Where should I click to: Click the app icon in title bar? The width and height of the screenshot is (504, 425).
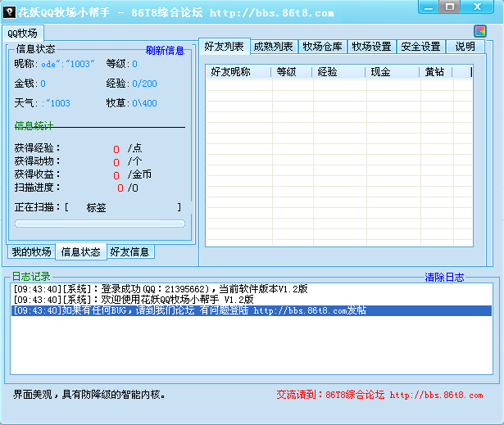[10, 12]
